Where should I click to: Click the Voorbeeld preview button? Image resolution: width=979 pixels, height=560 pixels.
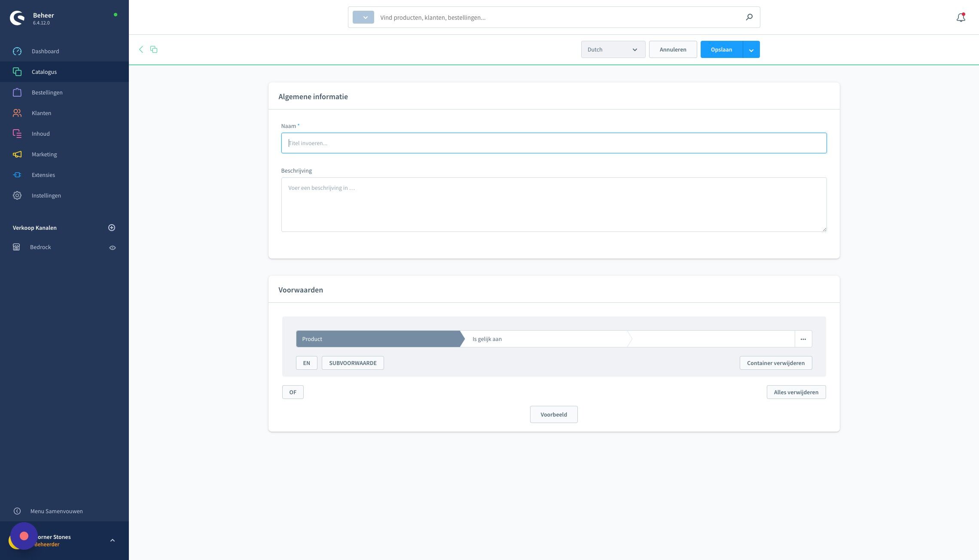click(554, 414)
